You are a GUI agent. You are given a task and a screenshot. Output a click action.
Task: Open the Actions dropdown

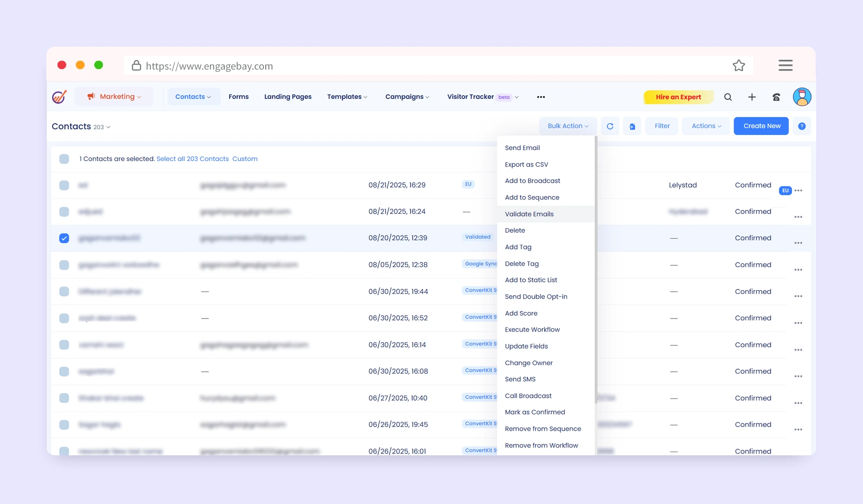pos(706,126)
